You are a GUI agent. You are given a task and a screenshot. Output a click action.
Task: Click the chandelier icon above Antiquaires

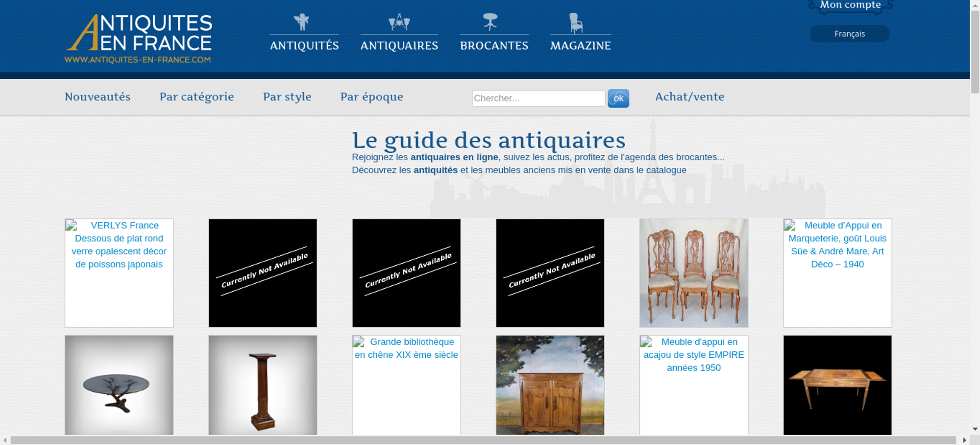(x=399, y=22)
